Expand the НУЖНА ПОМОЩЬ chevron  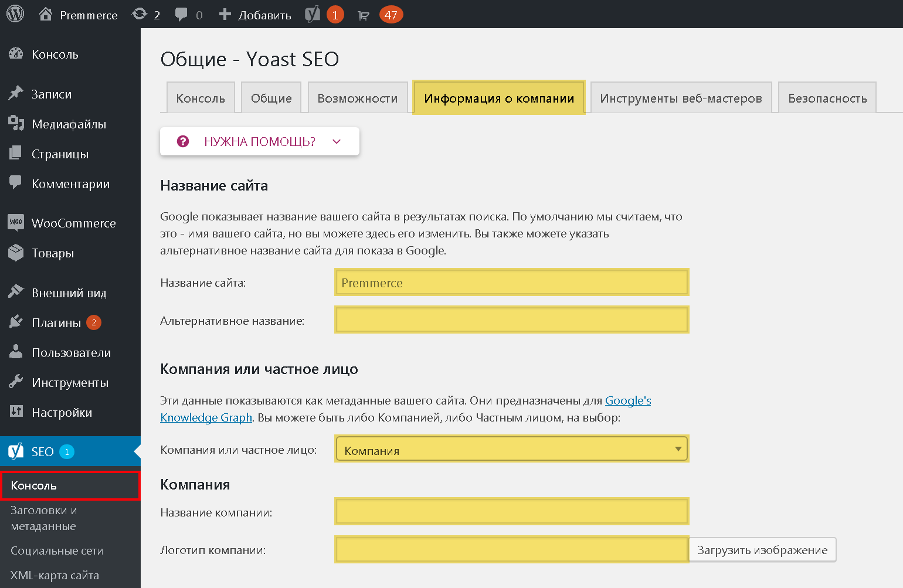point(337,142)
